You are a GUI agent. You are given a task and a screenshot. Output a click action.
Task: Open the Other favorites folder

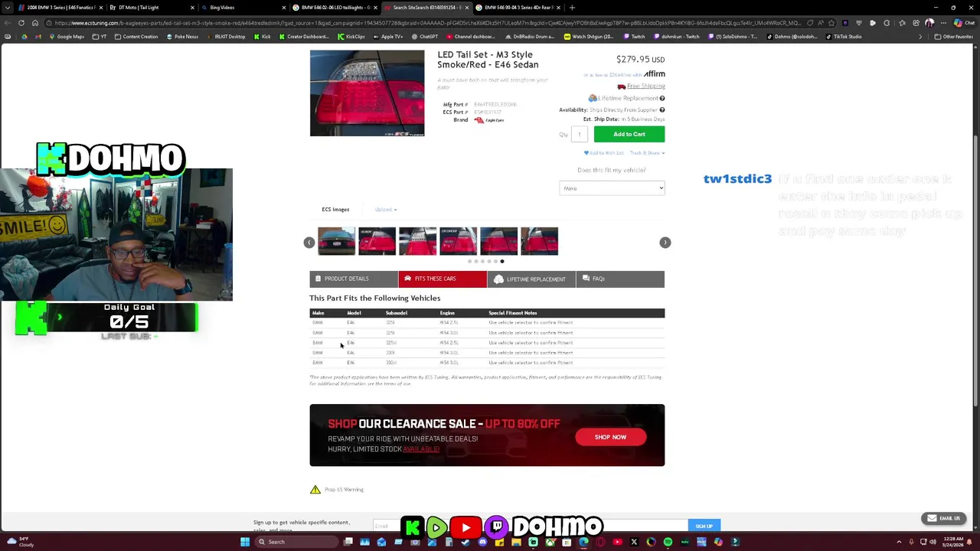tap(953, 37)
